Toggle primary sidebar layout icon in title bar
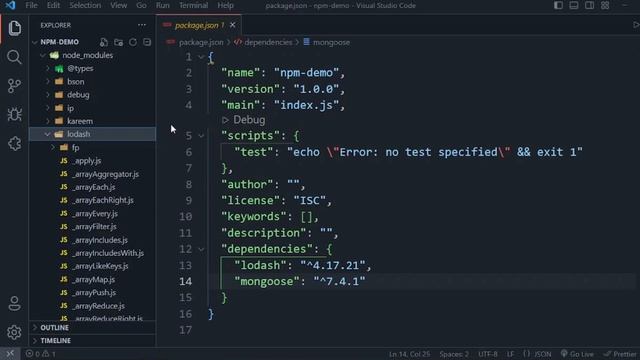 (558, 5)
